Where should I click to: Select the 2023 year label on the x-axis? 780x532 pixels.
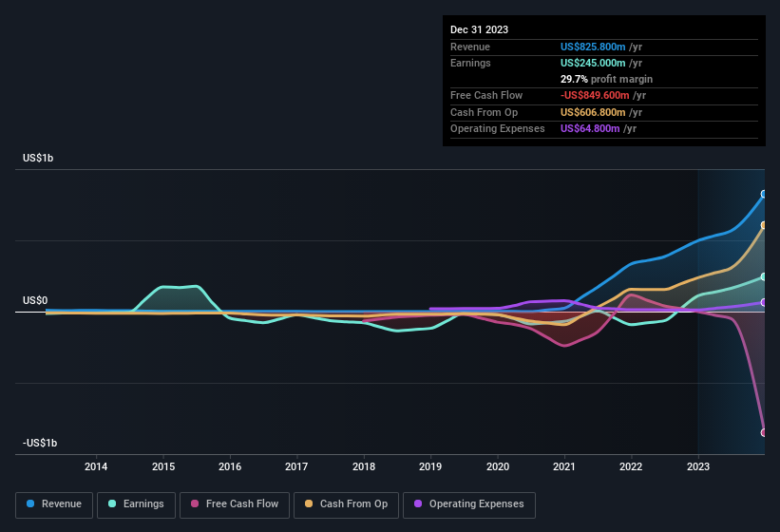[x=698, y=466]
